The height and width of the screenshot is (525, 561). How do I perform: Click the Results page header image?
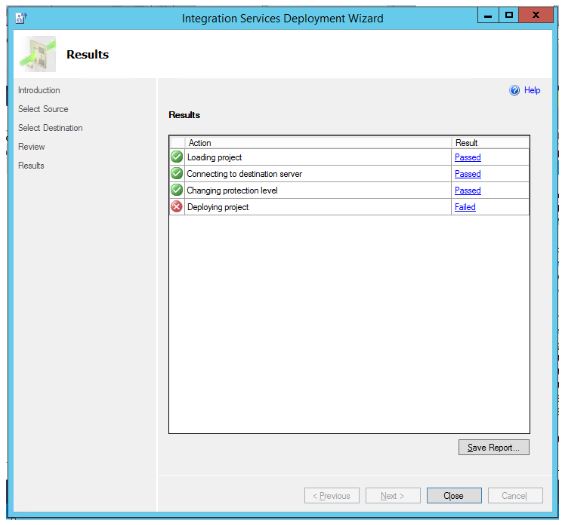38,54
